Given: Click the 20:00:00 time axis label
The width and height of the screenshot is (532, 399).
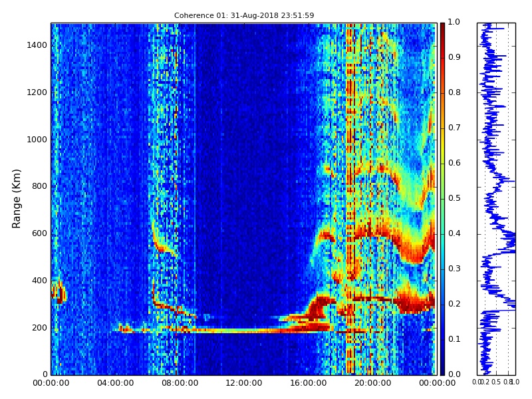Looking at the screenshot, I should pyautogui.click(x=373, y=383).
